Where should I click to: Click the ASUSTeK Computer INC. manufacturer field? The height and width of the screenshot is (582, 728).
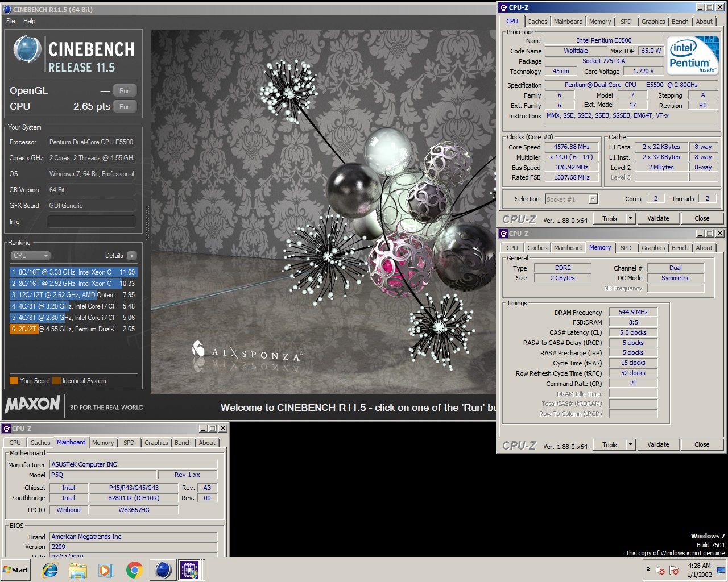coord(134,465)
